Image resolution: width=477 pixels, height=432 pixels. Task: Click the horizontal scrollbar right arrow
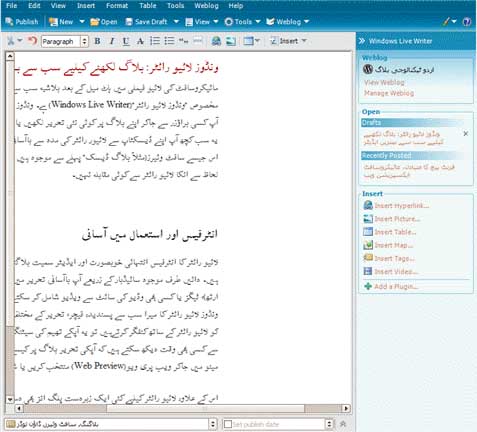[346, 408]
